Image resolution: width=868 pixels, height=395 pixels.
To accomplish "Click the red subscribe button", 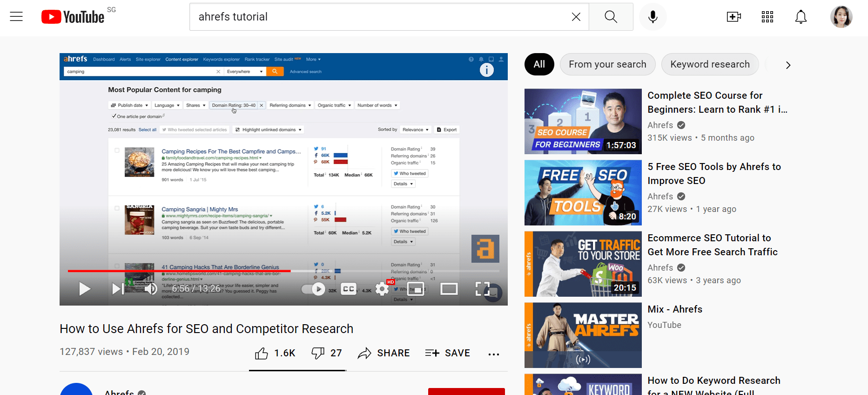I will (466, 391).
